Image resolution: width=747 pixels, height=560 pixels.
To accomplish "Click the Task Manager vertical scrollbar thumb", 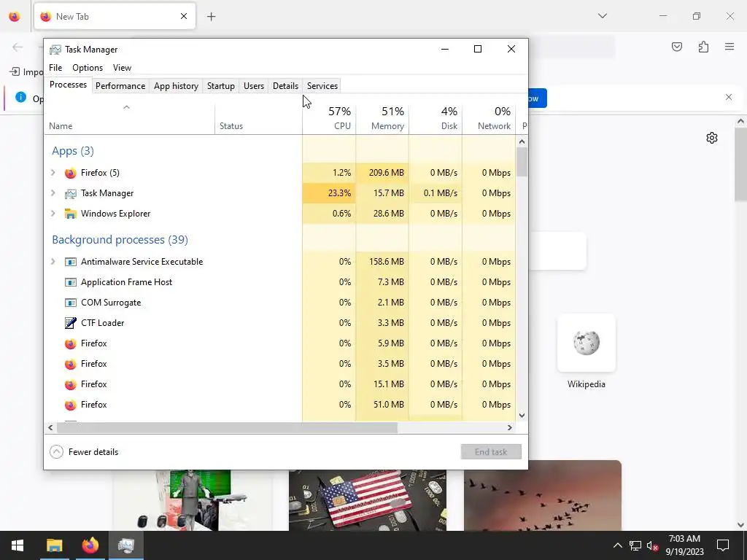I will tap(522, 162).
